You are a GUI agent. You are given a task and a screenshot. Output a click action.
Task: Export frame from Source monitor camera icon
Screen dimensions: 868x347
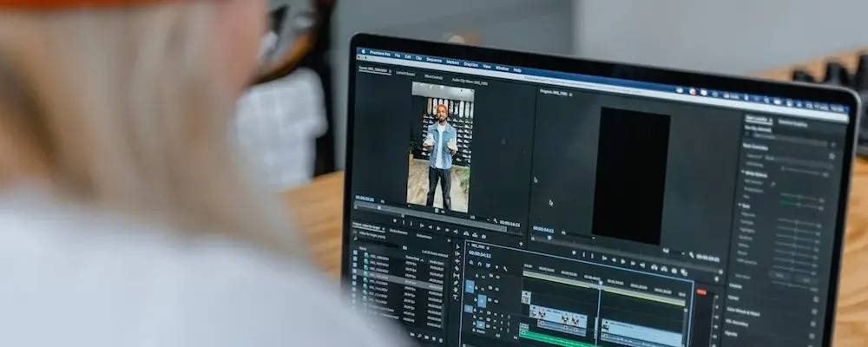(483, 236)
